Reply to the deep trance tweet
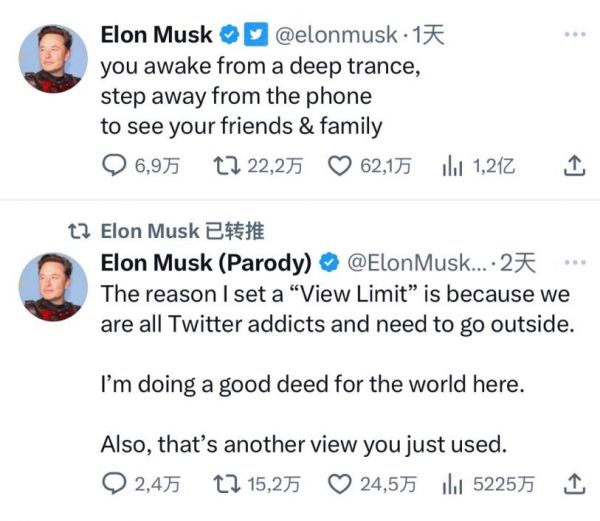 coord(115,165)
